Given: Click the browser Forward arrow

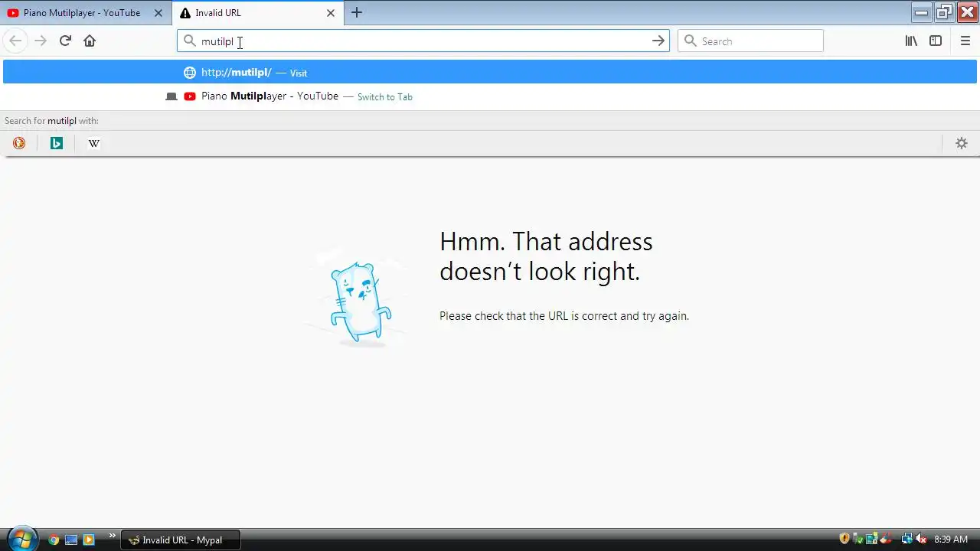Looking at the screenshot, I should pyautogui.click(x=41, y=41).
